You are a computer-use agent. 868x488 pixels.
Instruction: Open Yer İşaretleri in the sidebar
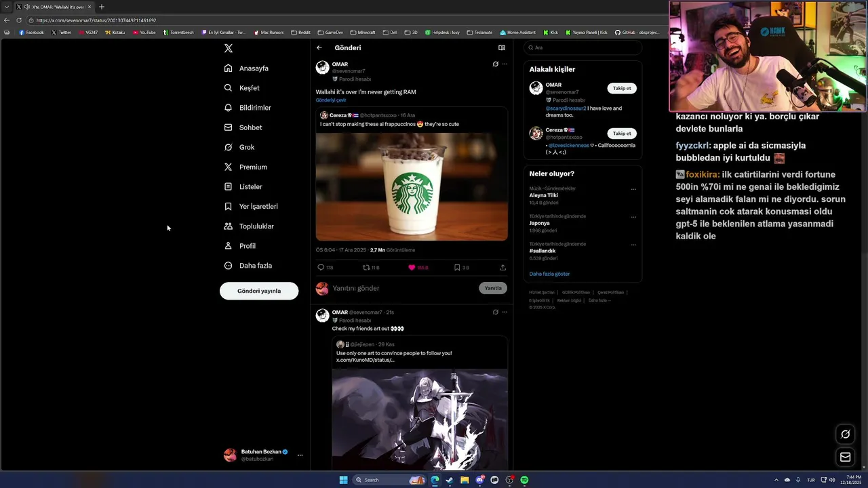[x=251, y=206]
